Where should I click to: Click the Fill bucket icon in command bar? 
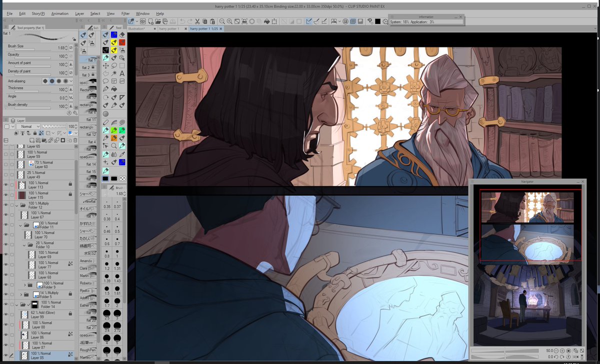266,21
